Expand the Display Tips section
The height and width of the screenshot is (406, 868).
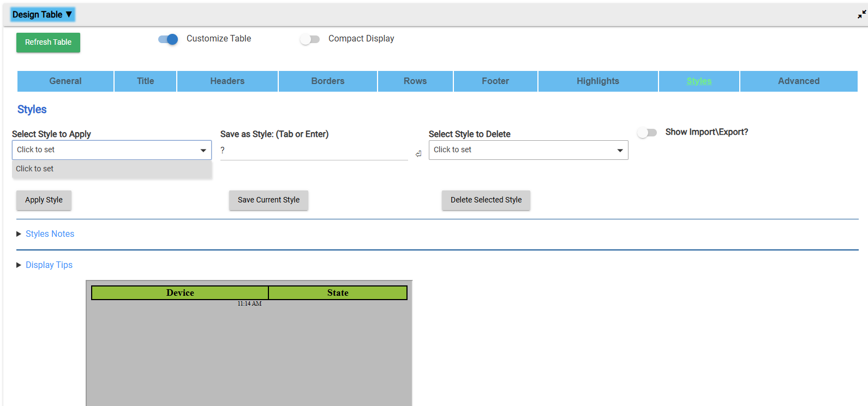49,265
